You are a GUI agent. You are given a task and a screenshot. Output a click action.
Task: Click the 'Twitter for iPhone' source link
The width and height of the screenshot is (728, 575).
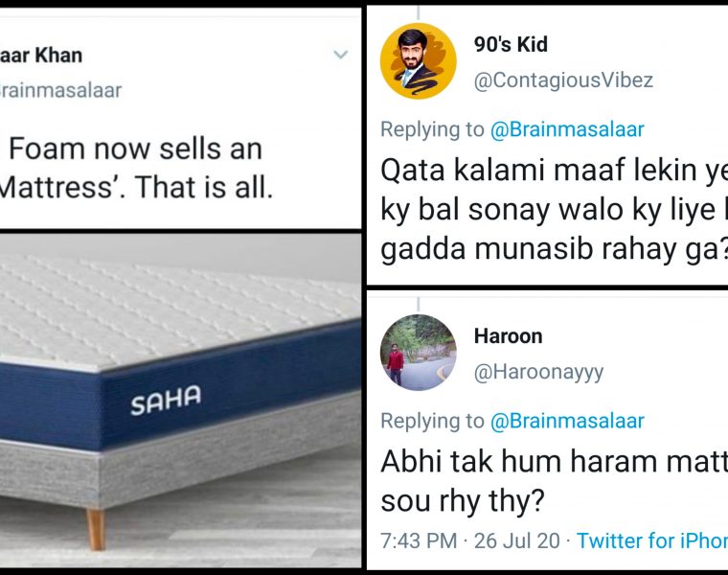point(651,541)
